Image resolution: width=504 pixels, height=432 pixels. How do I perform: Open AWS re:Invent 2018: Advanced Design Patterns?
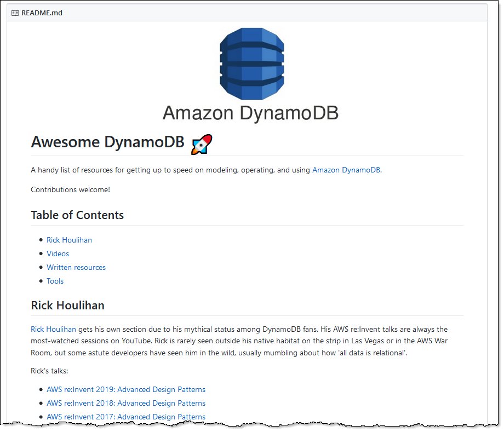(x=126, y=403)
